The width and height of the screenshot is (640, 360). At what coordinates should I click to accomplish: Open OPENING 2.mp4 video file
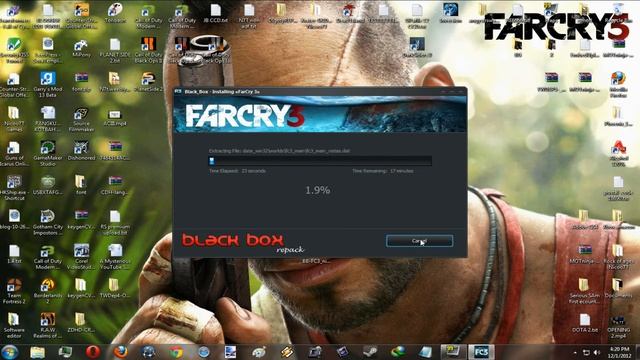pyautogui.click(x=618, y=325)
